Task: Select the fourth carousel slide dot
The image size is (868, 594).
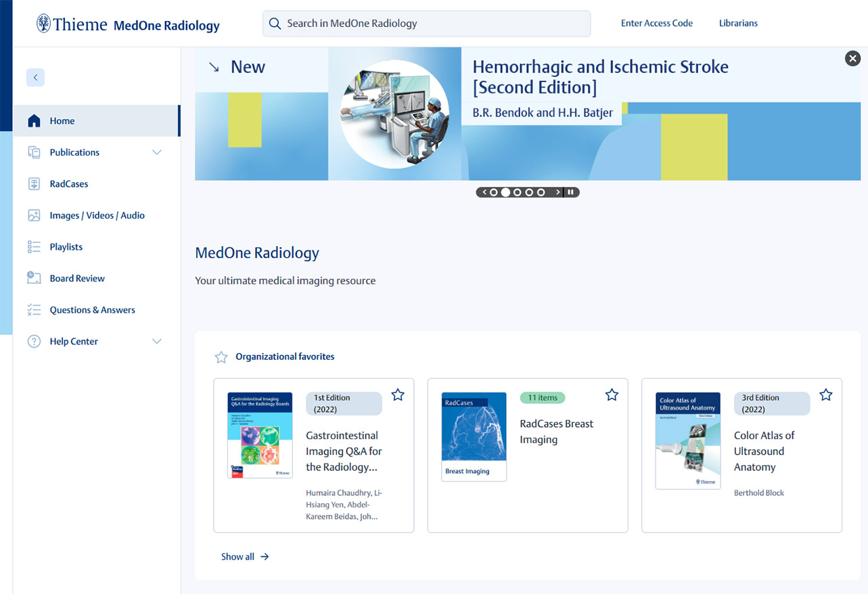Action: (x=529, y=192)
